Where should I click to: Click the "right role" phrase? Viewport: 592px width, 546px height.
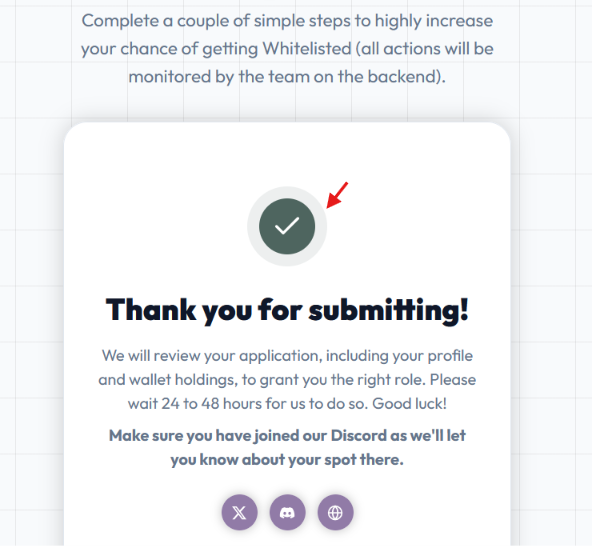click(387, 379)
